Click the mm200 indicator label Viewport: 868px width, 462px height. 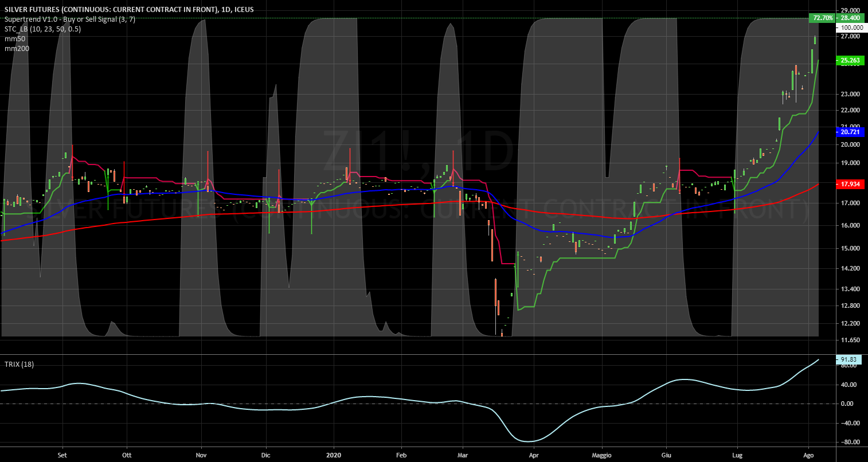17,49
